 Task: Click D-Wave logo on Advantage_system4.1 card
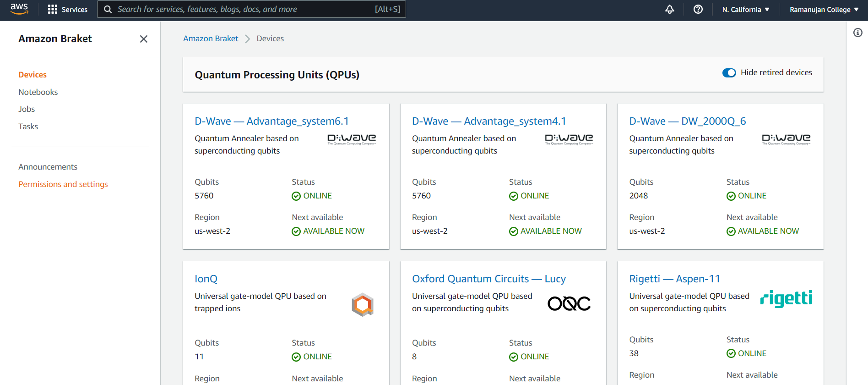tap(569, 139)
